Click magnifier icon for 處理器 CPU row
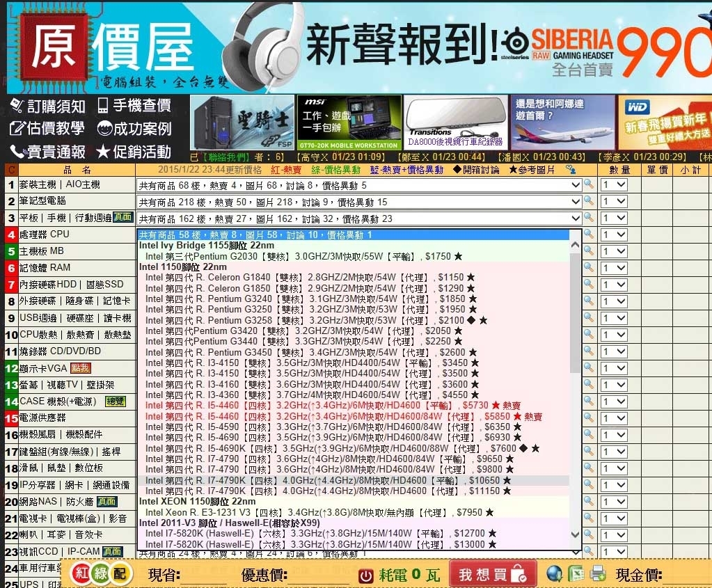Image resolution: width=712 pixels, height=588 pixels. (x=589, y=234)
